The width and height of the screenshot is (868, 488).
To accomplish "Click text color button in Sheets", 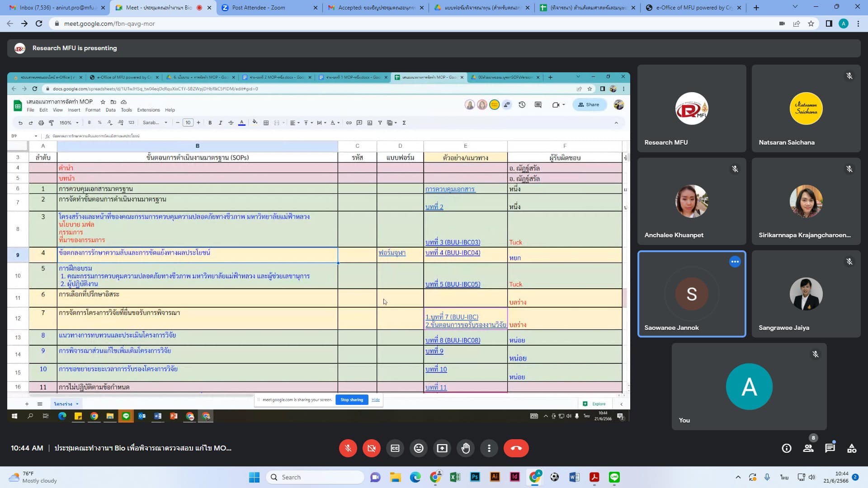I will point(242,123).
